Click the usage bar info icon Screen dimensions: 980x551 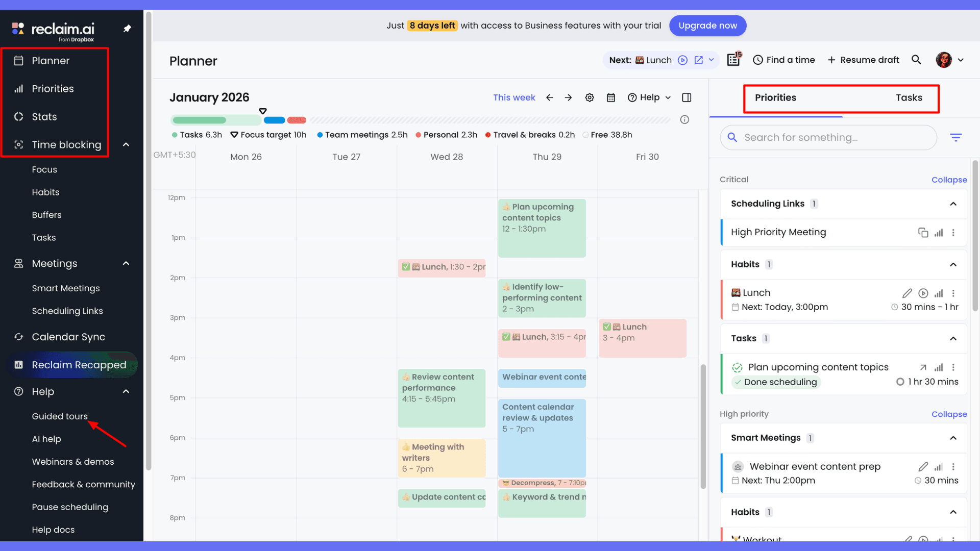(x=684, y=119)
